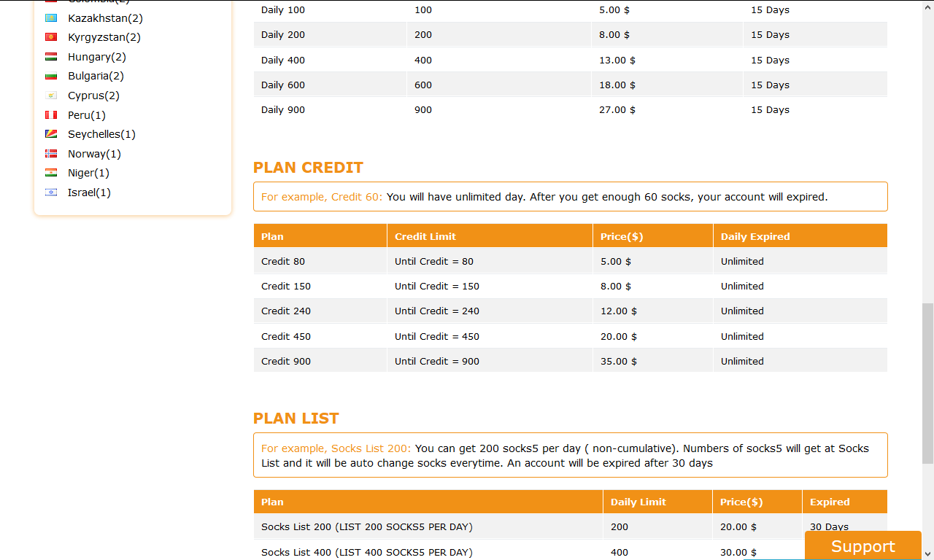934x560 pixels.
Task: Click the Bulgaria flag icon
Action: [51, 76]
